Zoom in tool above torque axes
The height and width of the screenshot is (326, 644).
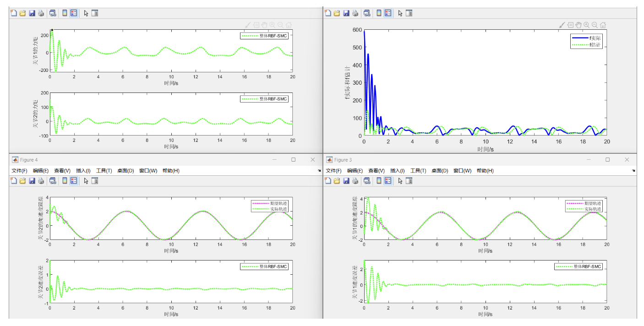tap(272, 25)
